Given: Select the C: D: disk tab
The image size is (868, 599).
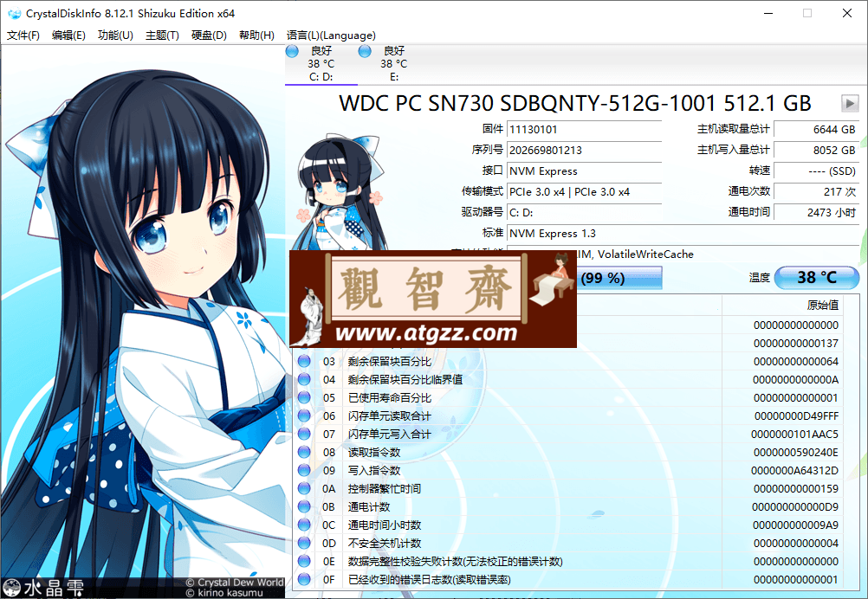Looking at the screenshot, I should point(321,64).
